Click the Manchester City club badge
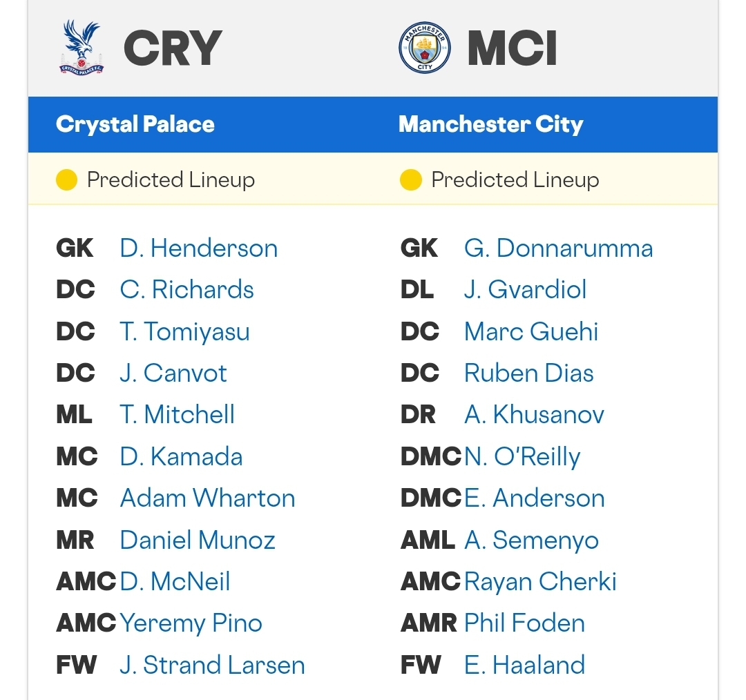Viewport: 746px width, 700px height. coord(425,48)
